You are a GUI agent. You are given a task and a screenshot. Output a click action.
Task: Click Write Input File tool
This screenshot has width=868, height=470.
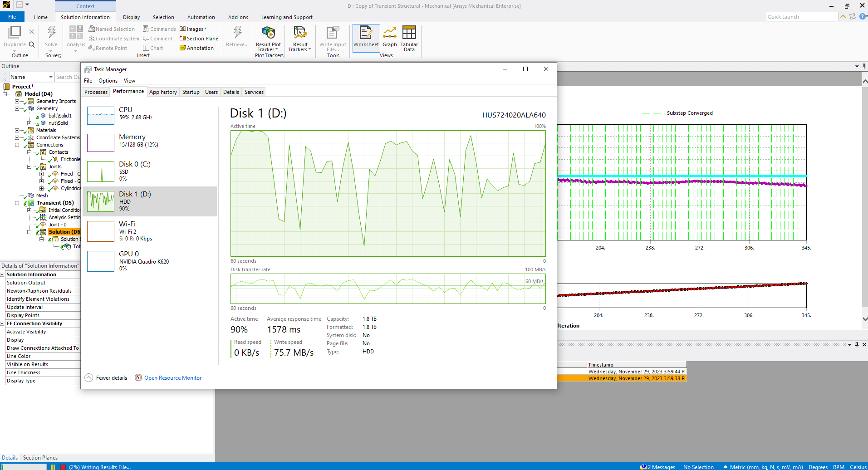pos(333,39)
